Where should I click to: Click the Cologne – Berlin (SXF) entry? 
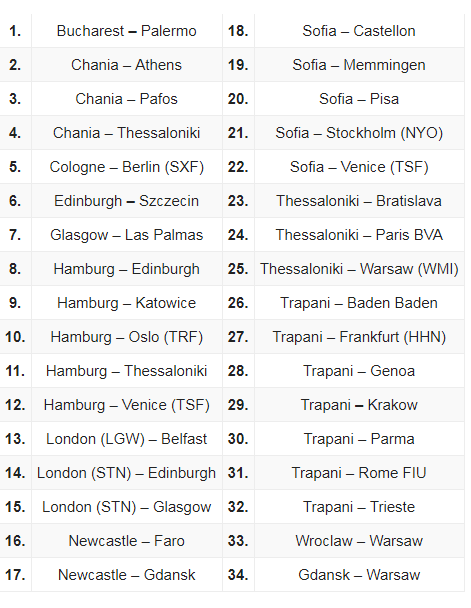coord(126,167)
